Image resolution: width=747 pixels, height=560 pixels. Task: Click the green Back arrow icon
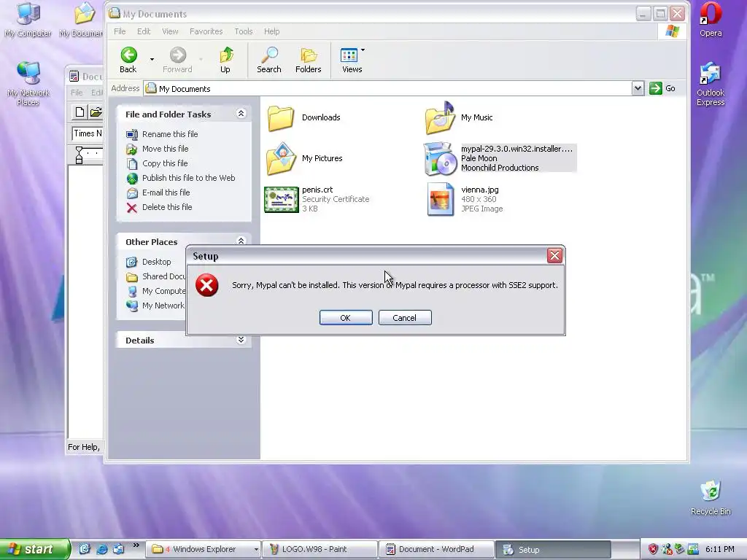[x=128, y=55]
